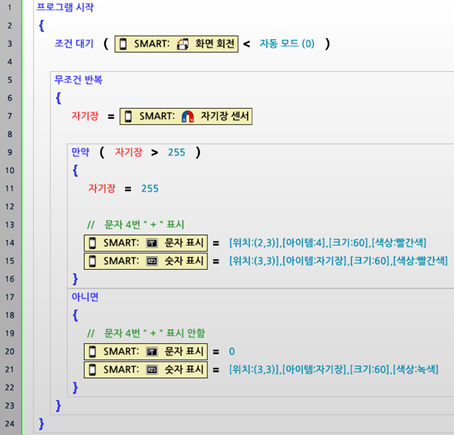
Task: Select the 255 value in the 만약 condition
Action: pos(176,152)
